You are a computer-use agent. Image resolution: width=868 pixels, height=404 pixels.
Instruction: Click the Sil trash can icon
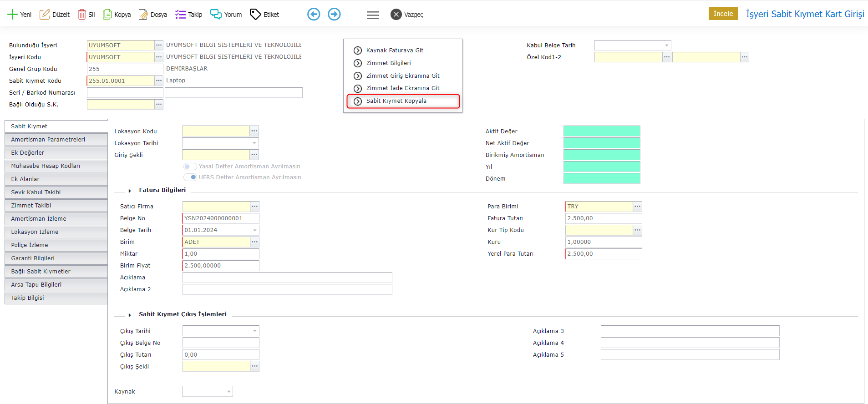click(x=82, y=15)
